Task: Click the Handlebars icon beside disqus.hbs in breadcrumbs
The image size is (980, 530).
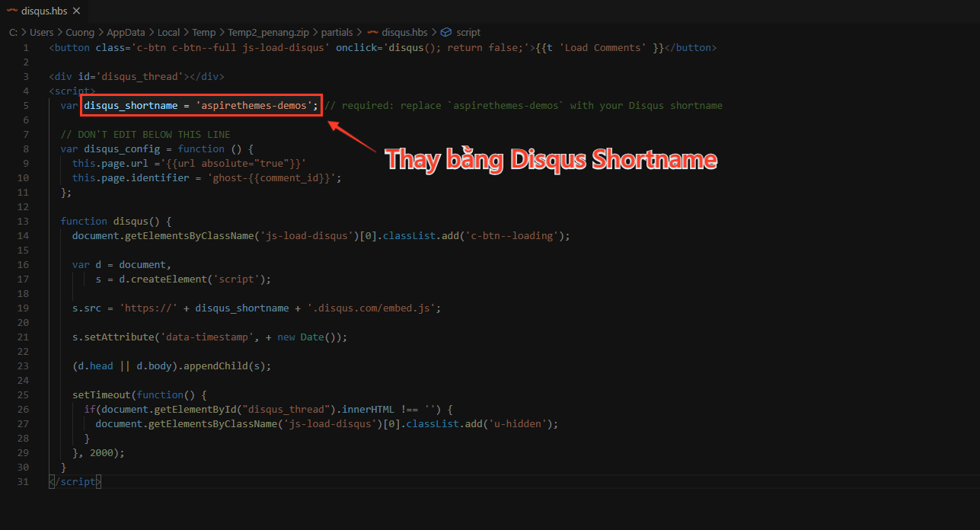Action: point(372,33)
